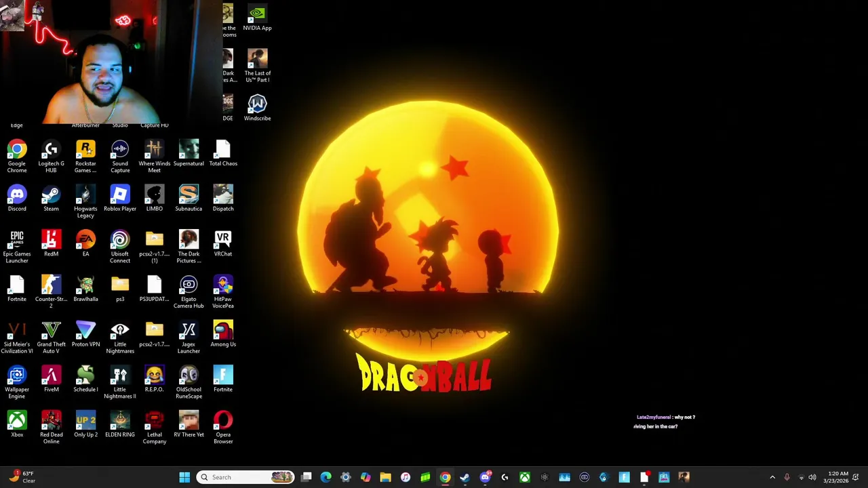Select the Jagex Launcher icon
Screen dimensions: 868x488
pyautogui.click(x=189, y=338)
